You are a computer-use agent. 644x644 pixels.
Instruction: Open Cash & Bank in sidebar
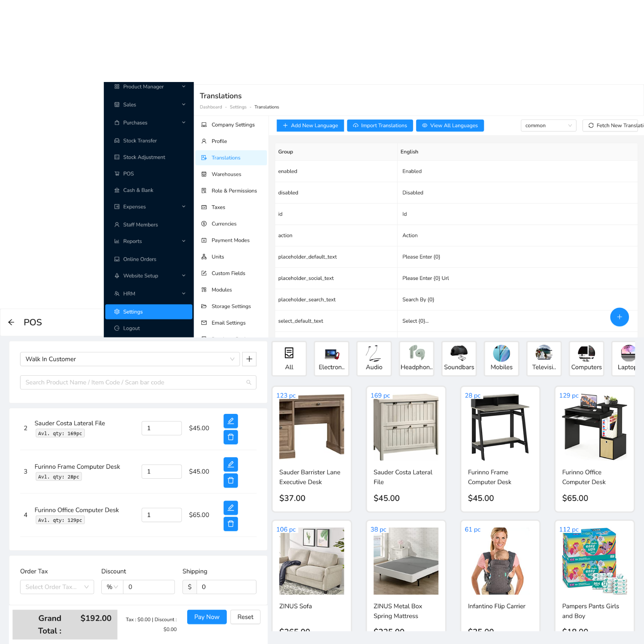[x=138, y=190]
